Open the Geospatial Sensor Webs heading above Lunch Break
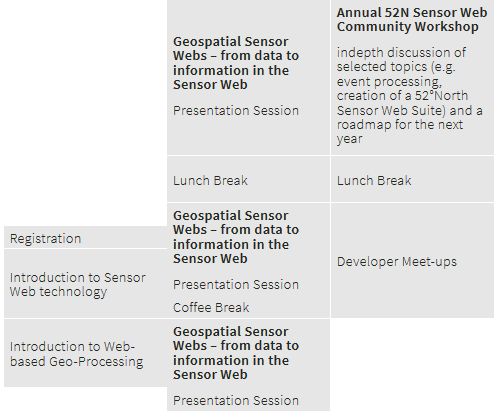 coord(236,63)
